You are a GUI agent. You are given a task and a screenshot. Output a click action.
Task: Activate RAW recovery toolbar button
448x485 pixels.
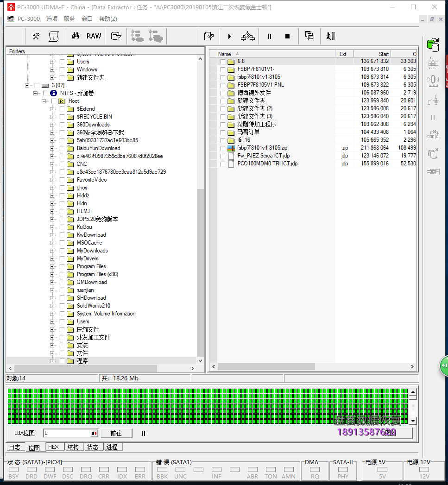click(94, 36)
